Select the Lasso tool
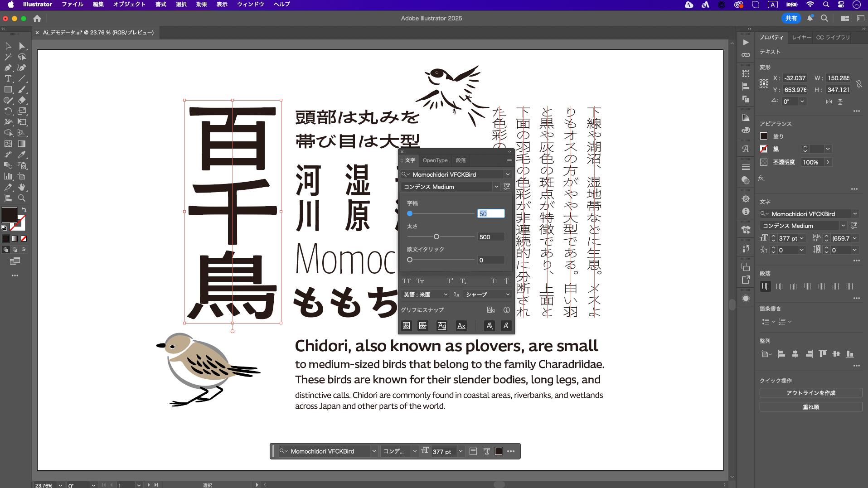Screen dimensions: 868x488 pos(22,57)
